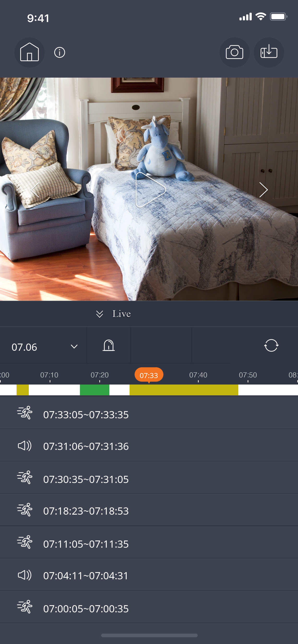Tap the home icon button
This screenshot has height=644, width=298.
(29, 52)
